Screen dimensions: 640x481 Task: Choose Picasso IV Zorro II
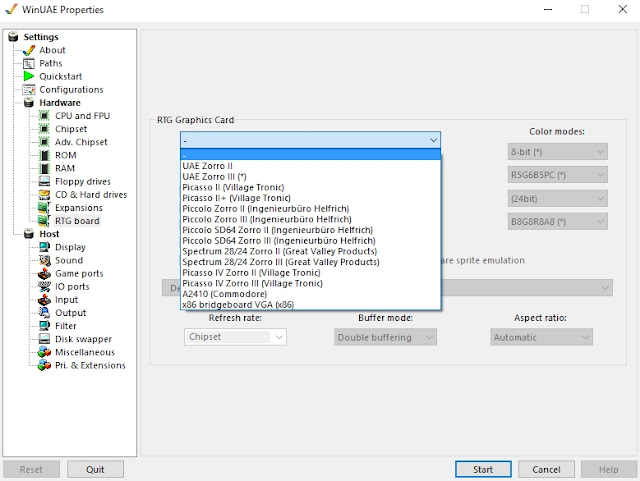[310, 272]
